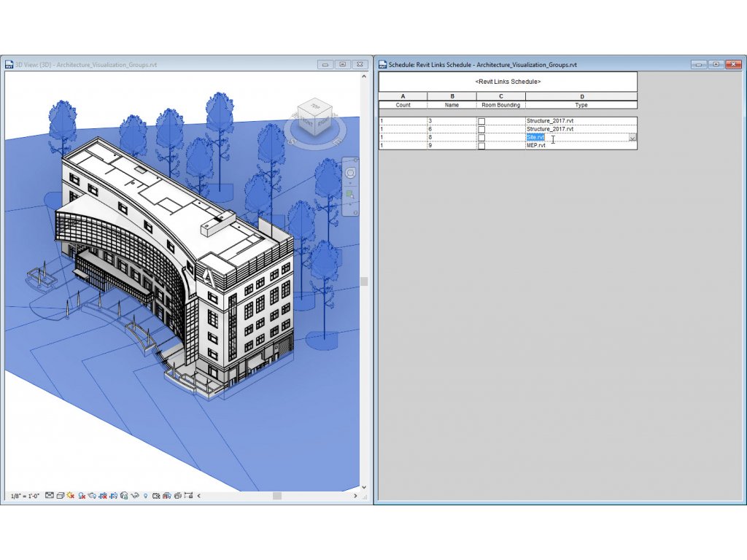Select column D header in the schedule
This screenshot has height=560, width=747.
tap(581, 96)
